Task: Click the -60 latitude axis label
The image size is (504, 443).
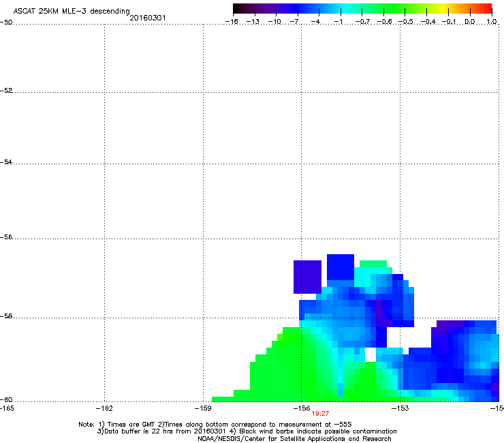Action: (6, 400)
